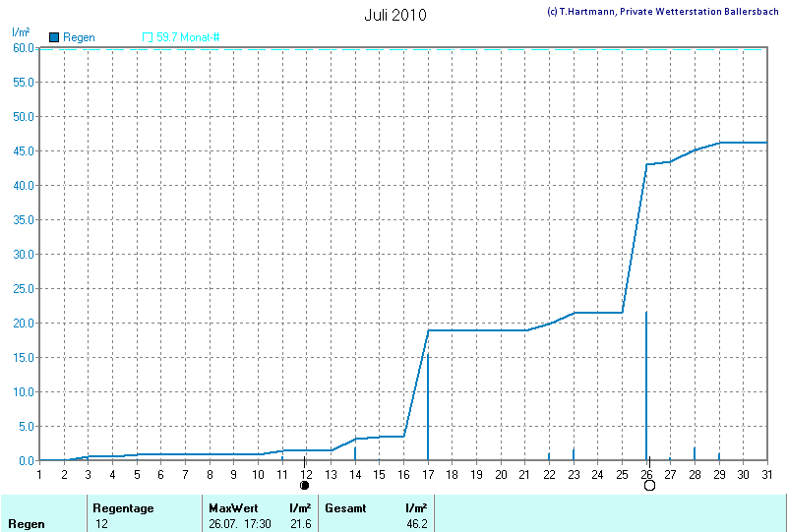787x532 pixels.
Task: Click the small rain bar at day 14
Action: [355, 452]
